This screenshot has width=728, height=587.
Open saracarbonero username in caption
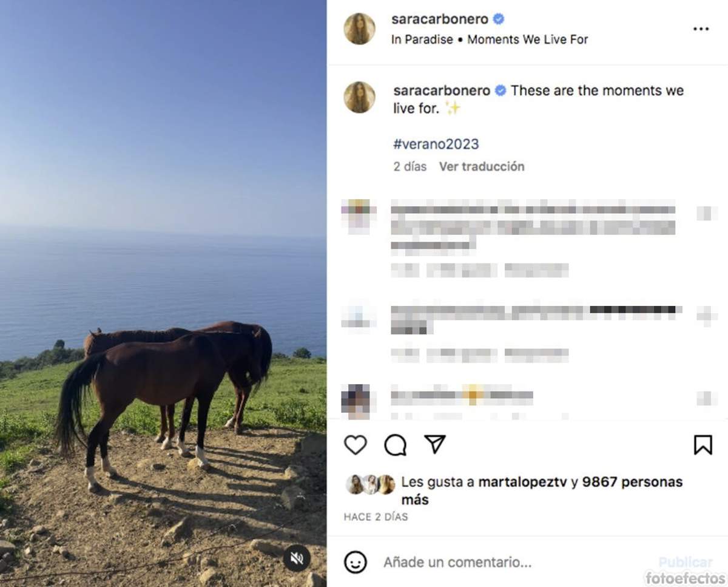pyautogui.click(x=441, y=90)
